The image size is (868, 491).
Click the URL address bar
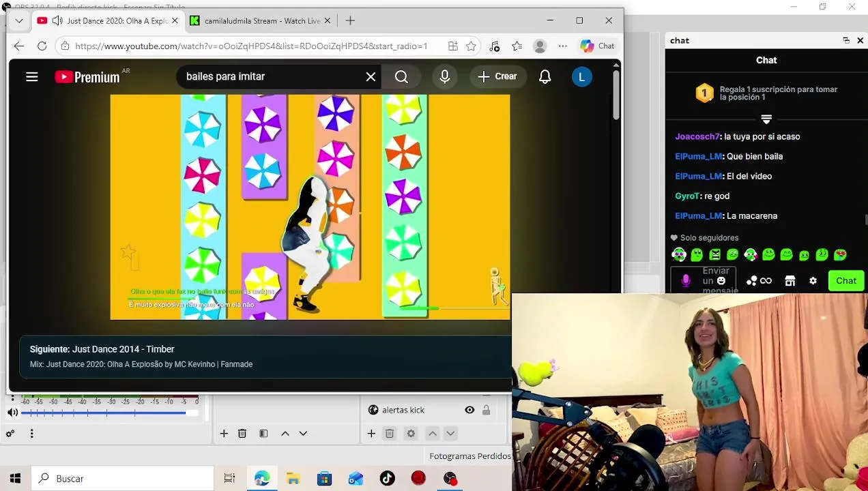pos(251,46)
